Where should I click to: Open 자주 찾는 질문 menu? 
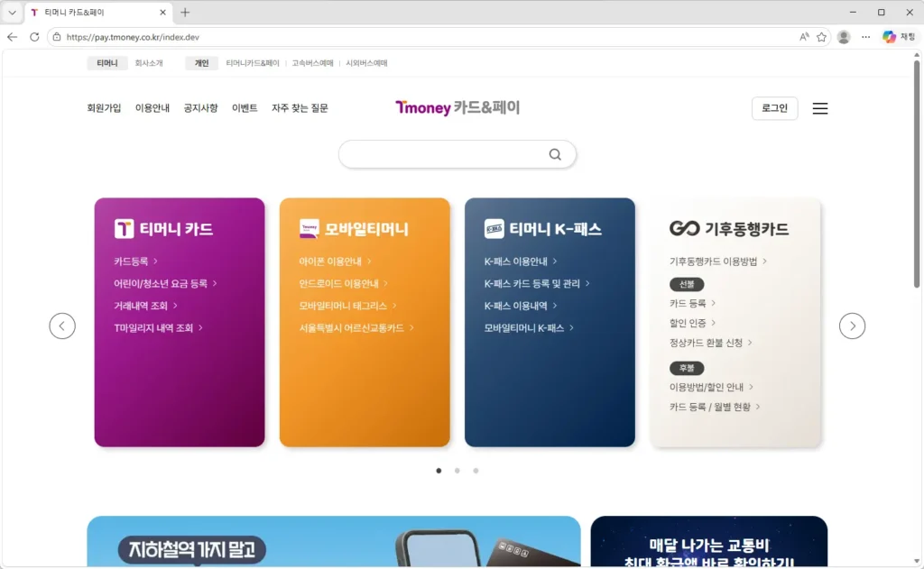point(300,108)
